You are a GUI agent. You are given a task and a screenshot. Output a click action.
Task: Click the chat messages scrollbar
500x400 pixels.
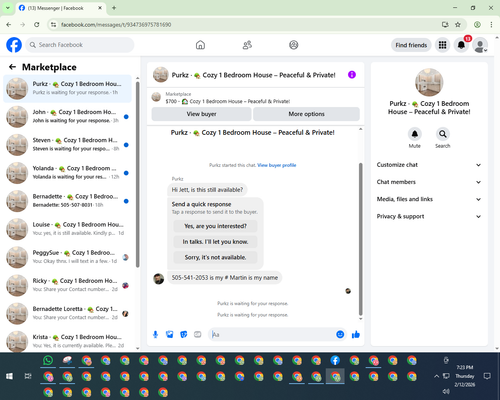(x=360, y=239)
